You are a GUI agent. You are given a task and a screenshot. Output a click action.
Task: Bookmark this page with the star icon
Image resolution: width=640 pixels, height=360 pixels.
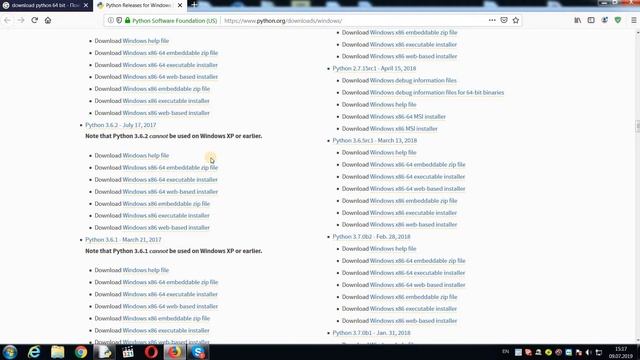(516, 20)
